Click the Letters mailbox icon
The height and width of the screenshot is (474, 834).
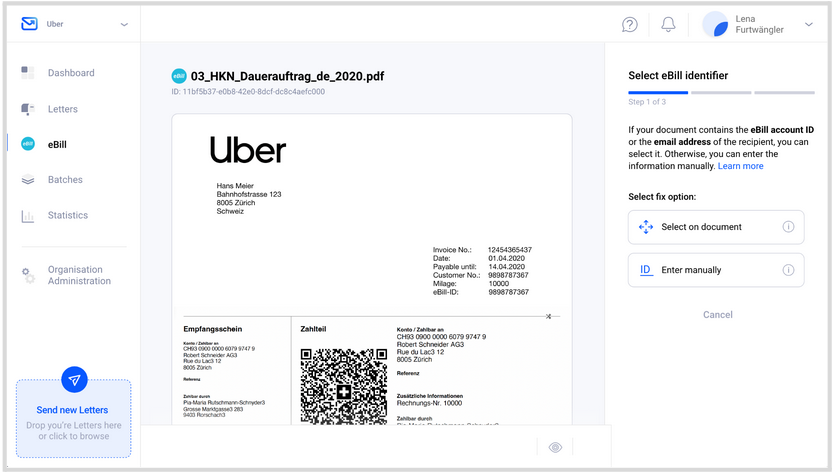coord(28,109)
